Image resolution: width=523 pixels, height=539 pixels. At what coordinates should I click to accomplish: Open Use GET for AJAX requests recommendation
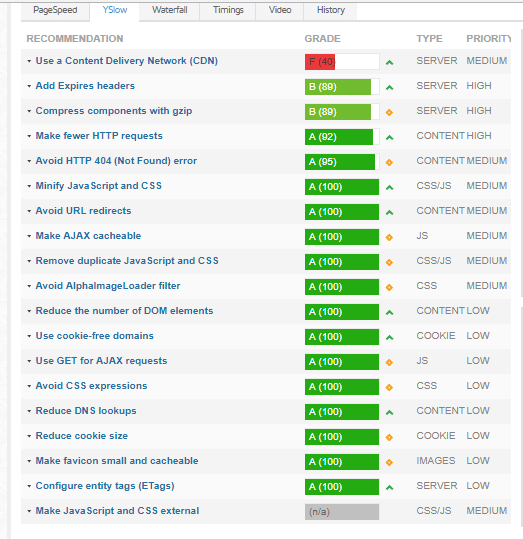coord(101,361)
